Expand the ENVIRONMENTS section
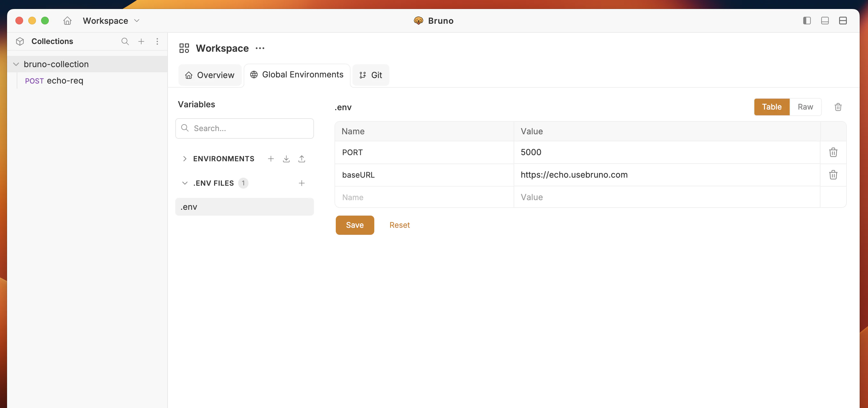Image resolution: width=868 pixels, height=408 pixels. [185, 158]
